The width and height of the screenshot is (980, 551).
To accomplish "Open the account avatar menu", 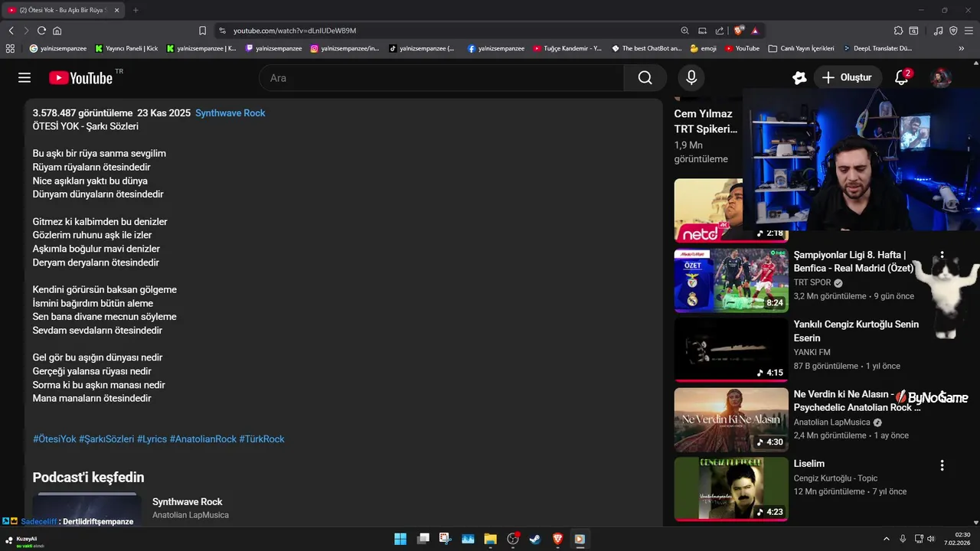I will tap(941, 78).
